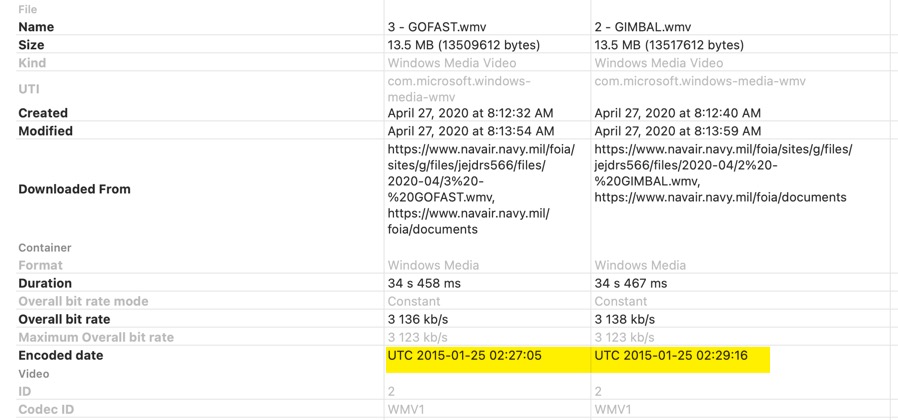Viewport: 898px width, 420px height.
Task: Select the highlighted 02:27:05 encoded date
Action: (464, 356)
